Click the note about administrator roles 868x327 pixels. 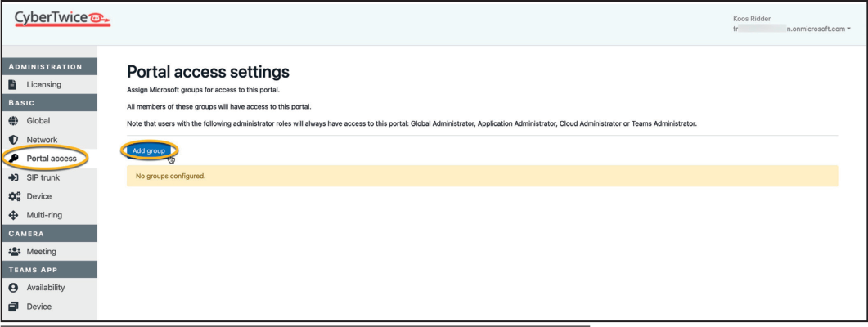pyautogui.click(x=412, y=124)
